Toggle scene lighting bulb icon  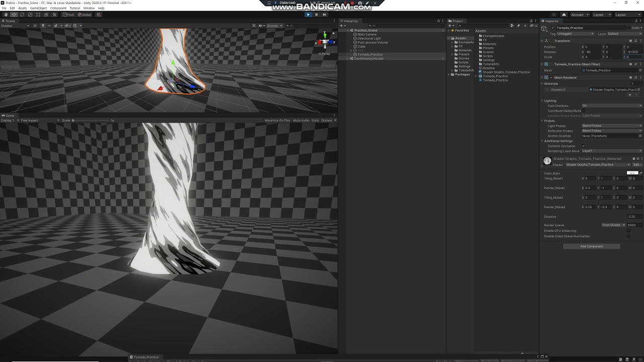[x=44, y=26]
